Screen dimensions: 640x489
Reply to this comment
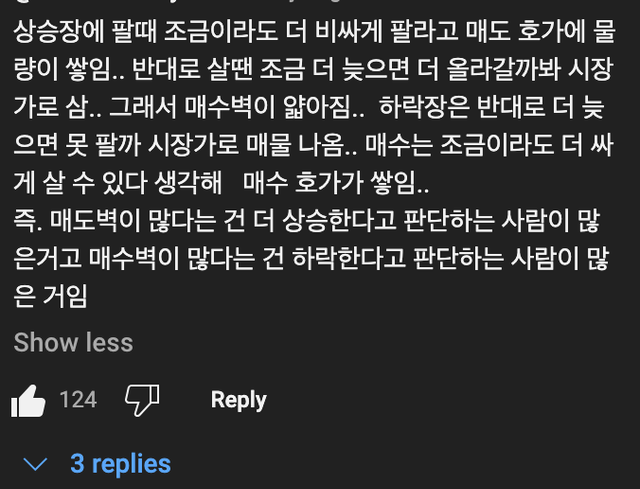click(x=238, y=400)
